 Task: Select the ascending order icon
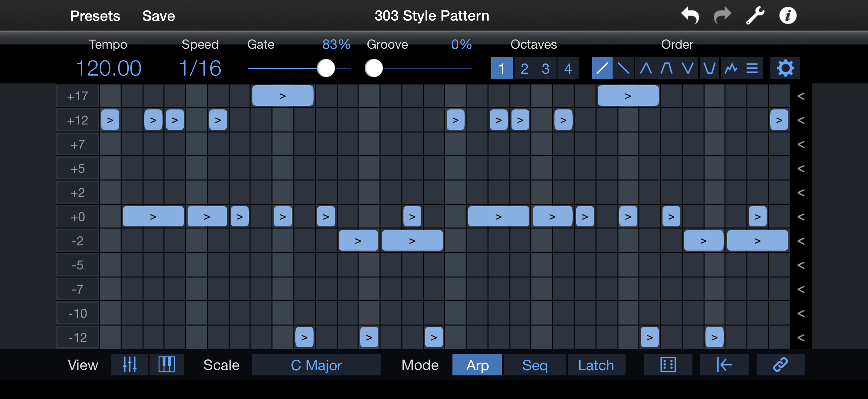(602, 68)
